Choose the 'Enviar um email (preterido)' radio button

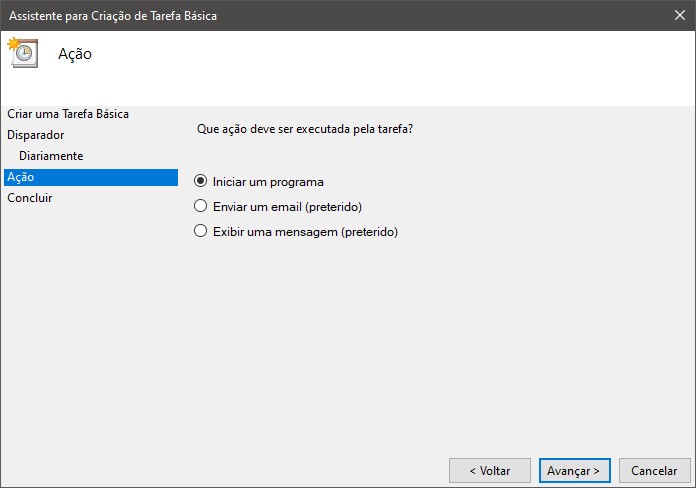pos(201,207)
